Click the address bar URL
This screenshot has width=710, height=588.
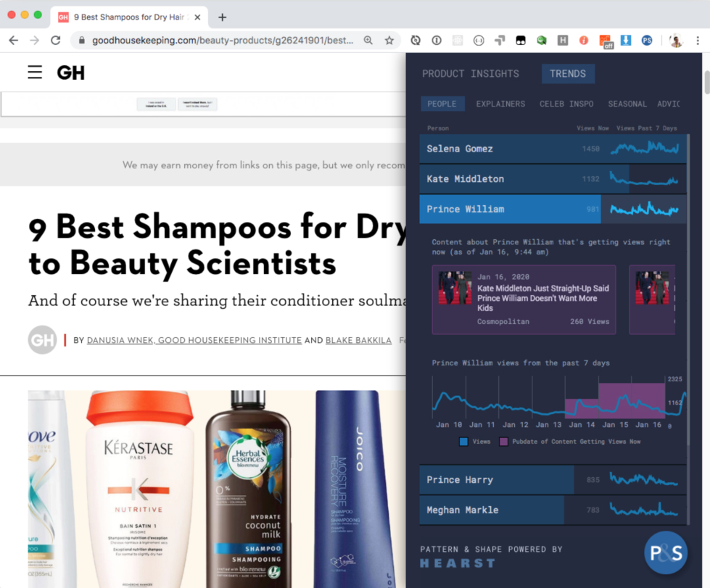tap(223, 41)
